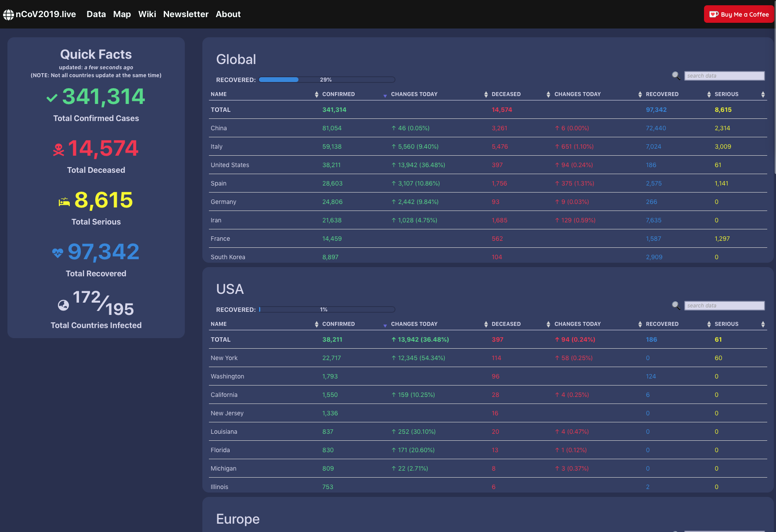Focus the Global search data field
776x532 pixels.
click(724, 76)
